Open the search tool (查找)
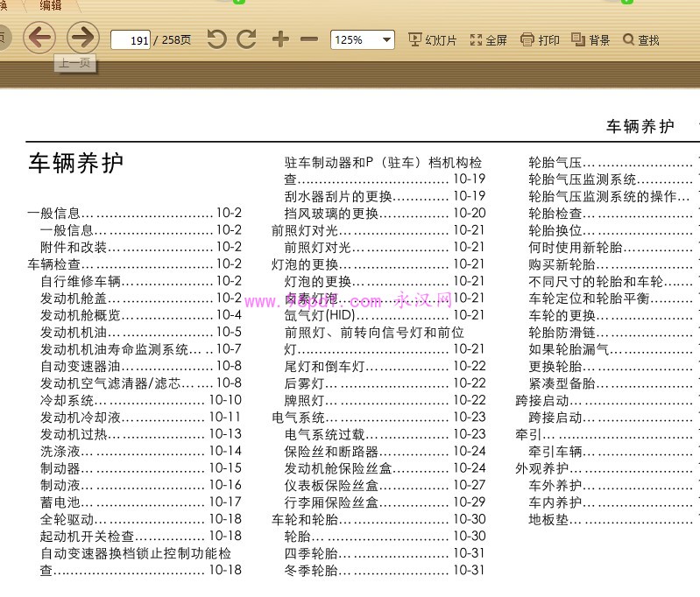The width and height of the screenshot is (700, 597). pos(641,40)
